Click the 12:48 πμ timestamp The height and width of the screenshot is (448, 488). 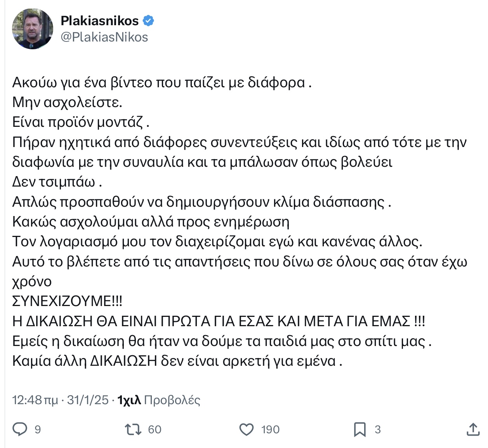pos(35,400)
